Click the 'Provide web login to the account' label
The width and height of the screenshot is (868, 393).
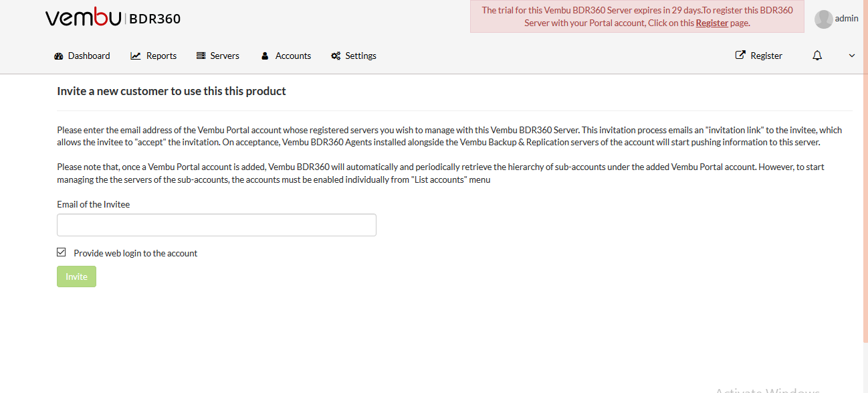click(136, 254)
